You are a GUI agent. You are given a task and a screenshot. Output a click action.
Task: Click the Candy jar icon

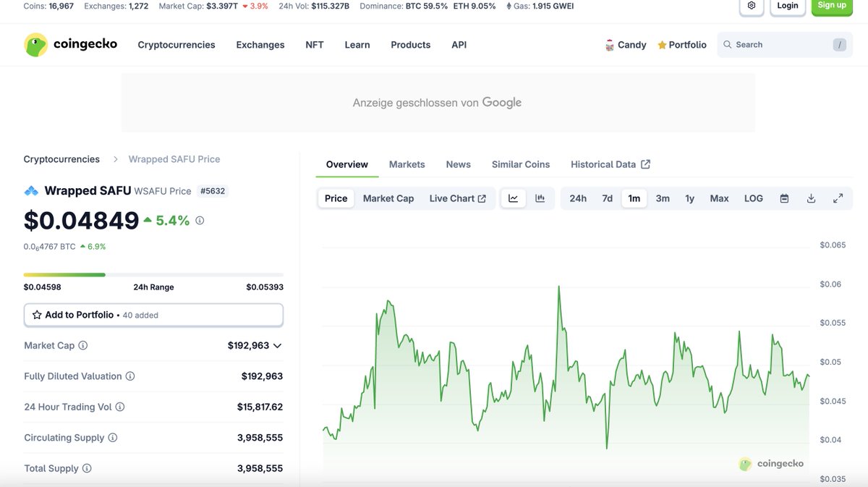point(610,45)
